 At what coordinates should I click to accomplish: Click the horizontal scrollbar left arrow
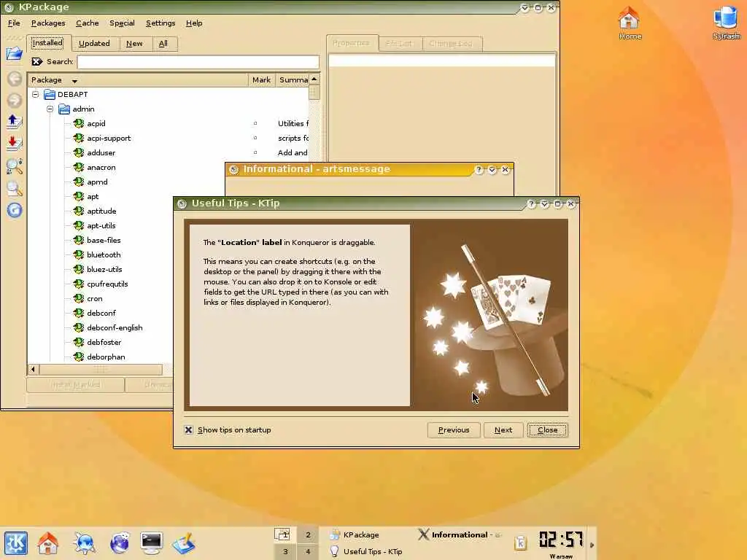tap(33, 369)
